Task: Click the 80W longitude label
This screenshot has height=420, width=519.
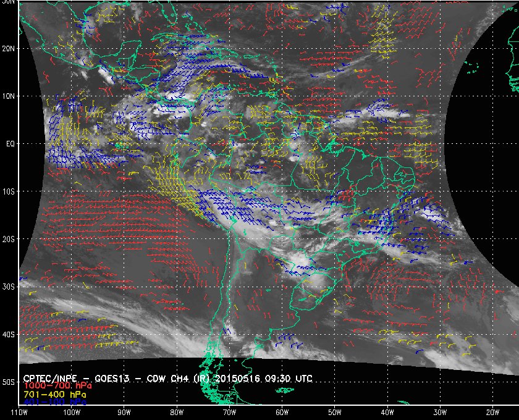Action: (x=177, y=413)
